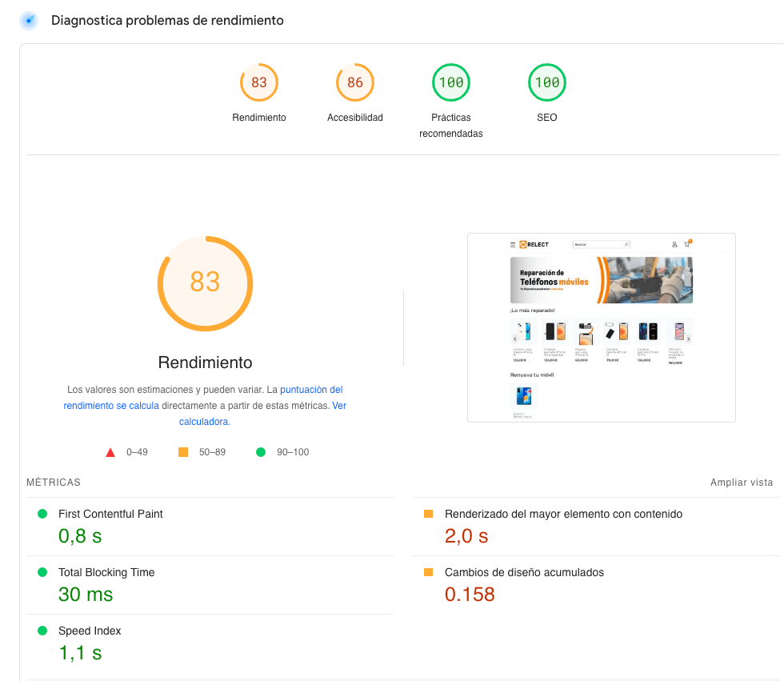Click the performance diagnosis radar icon
784x681 pixels.
pos(29,21)
